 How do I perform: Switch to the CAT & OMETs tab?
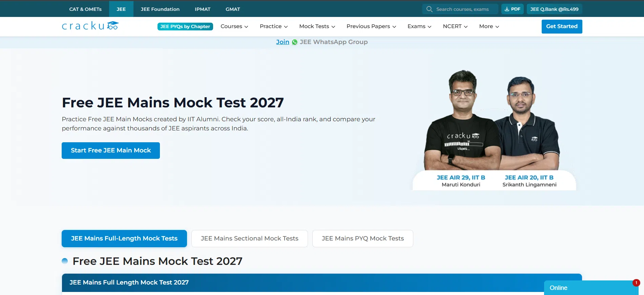(85, 9)
